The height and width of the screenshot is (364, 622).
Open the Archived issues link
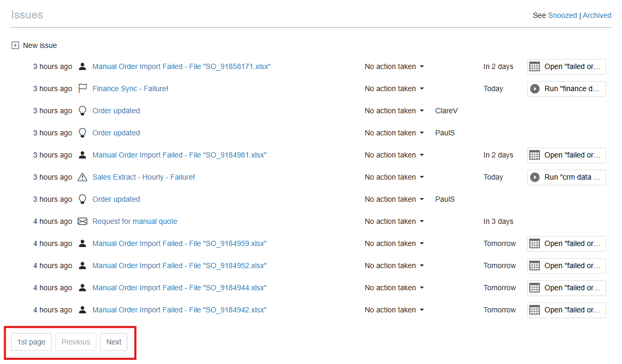click(597, 15)
